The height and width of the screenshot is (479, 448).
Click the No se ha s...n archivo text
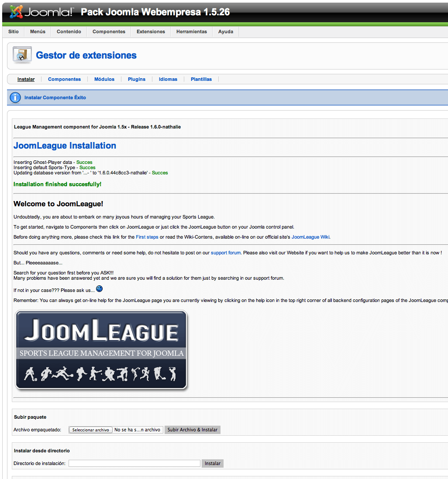[138, 430]
